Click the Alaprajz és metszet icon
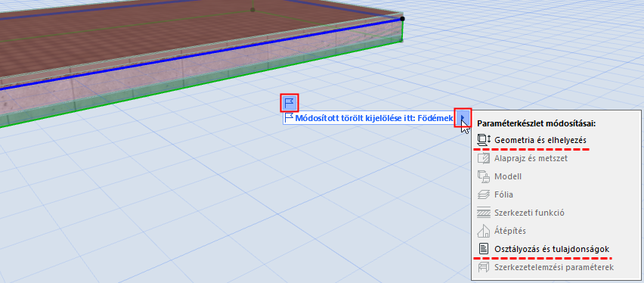 [x=484, y=158]
